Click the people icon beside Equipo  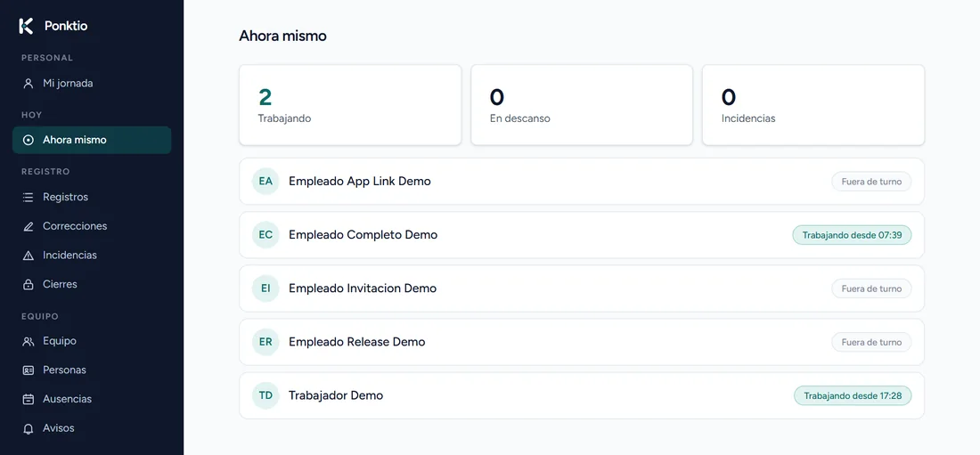(29, 341)
